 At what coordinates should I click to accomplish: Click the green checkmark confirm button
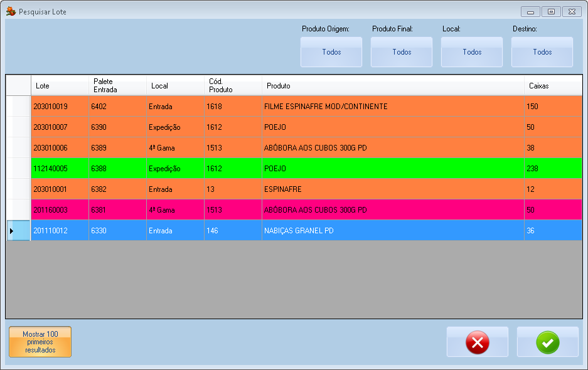coord(547,342)
